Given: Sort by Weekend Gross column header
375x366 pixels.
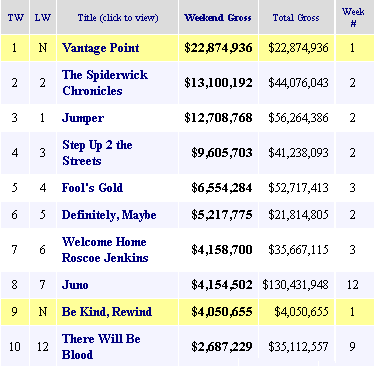Looking at the screenshot, I should click(218, 18).
